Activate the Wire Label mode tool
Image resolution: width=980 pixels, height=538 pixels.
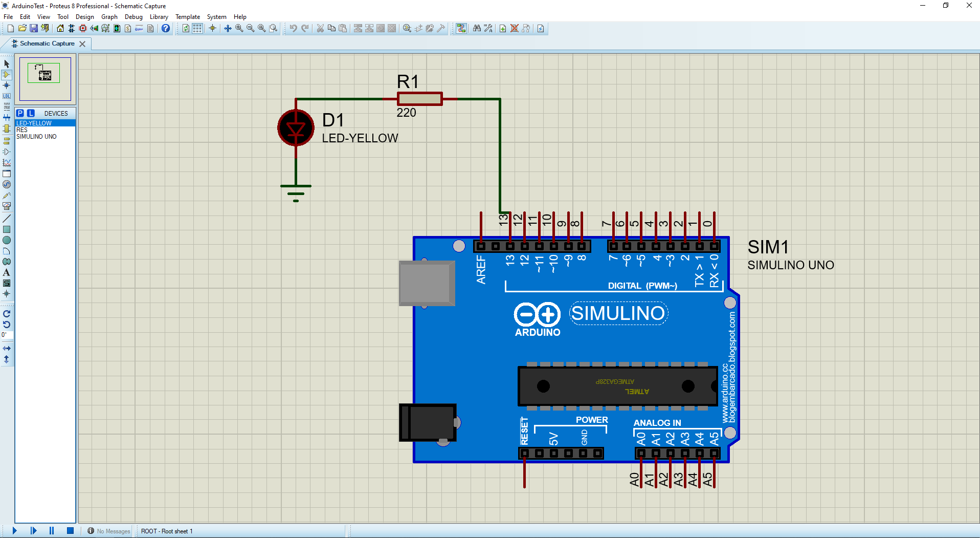[7, 96]
